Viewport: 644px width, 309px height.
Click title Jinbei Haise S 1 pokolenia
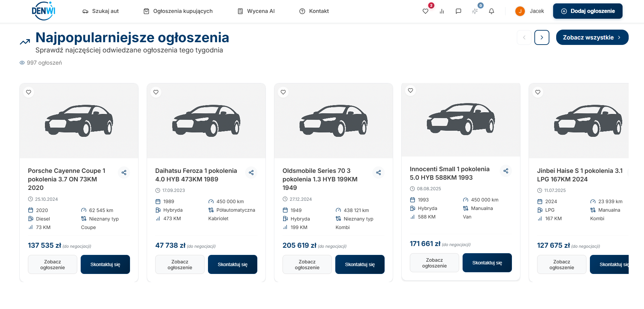580,175
